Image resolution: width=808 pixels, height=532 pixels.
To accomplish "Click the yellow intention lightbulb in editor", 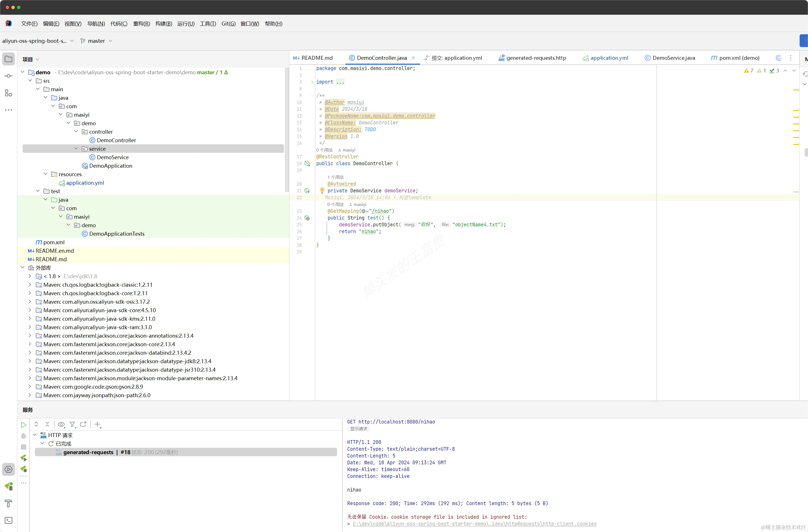I will [322, 190].
